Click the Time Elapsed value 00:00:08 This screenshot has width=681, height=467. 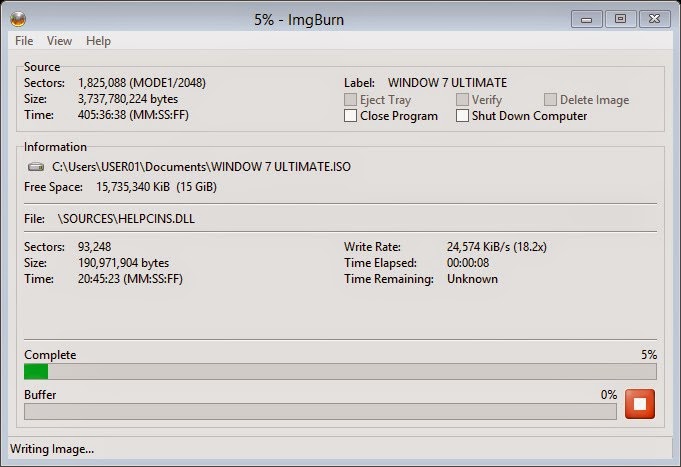(x=468, y=263)
